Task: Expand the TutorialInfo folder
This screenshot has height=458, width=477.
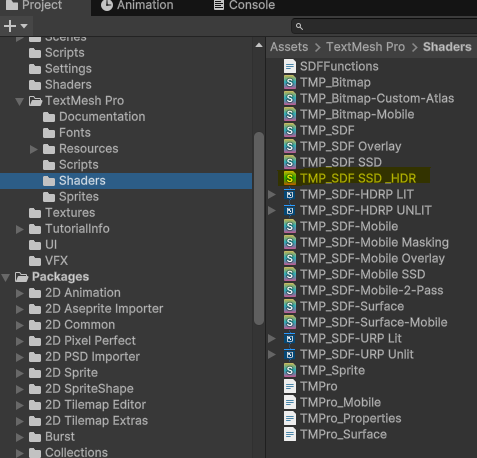Action: pyautogui.click(x=20, y=229)
